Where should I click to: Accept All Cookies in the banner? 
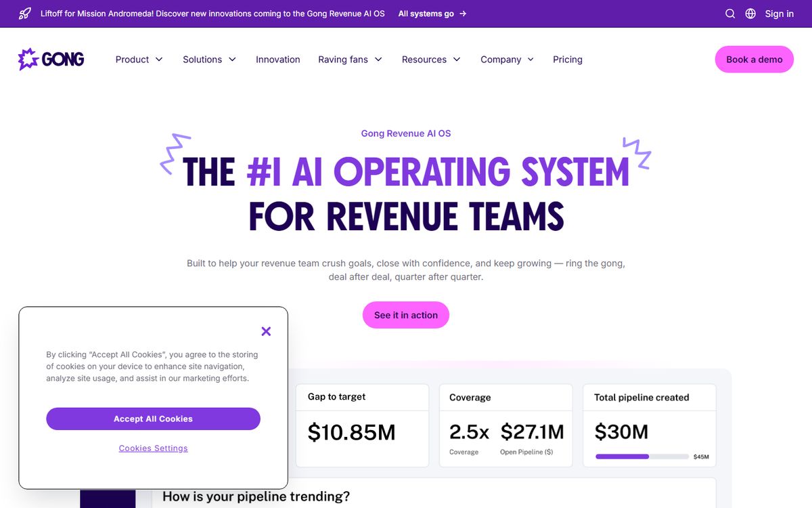[x=153, y=419]
